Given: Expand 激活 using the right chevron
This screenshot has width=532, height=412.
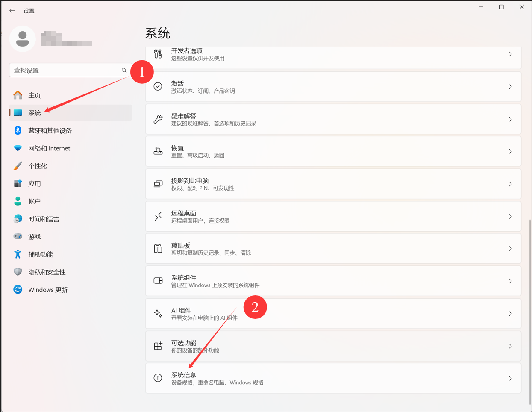Looking at the screenshot, I should coord(510,87).
